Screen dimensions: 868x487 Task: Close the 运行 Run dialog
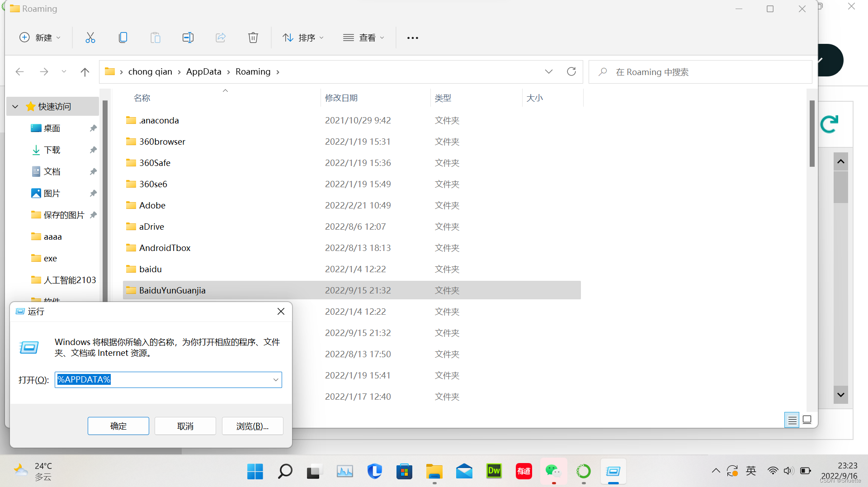pyautogui.click(x=281, y=312)
